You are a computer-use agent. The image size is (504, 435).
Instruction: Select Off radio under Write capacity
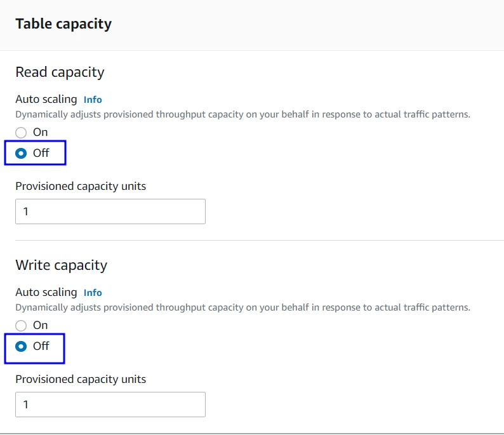(21, 347)
